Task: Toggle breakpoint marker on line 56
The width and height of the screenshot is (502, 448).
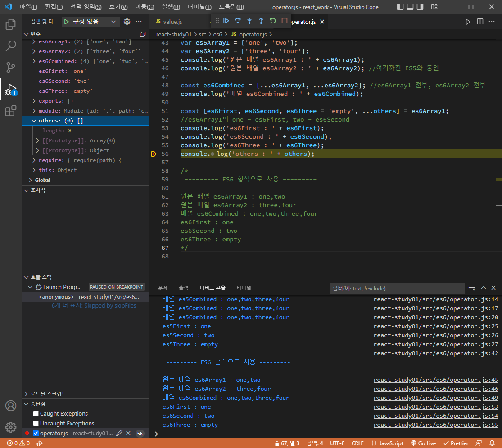Action: (x=154, y=154)
